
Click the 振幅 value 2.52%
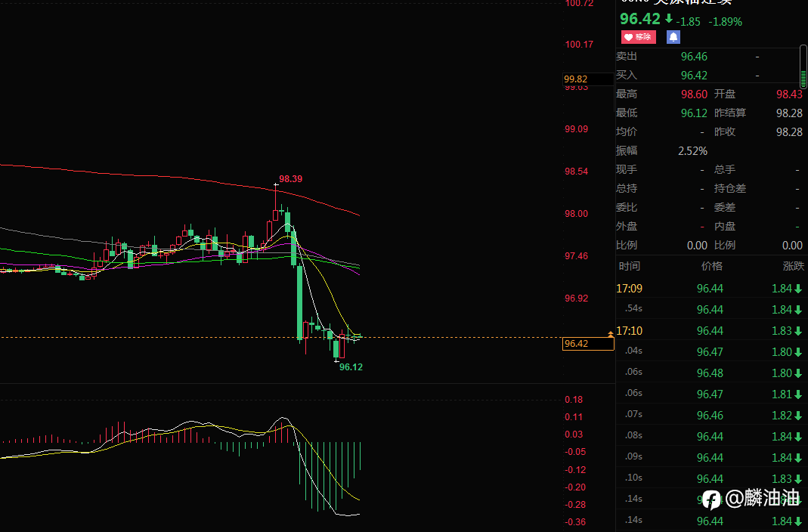692,151
